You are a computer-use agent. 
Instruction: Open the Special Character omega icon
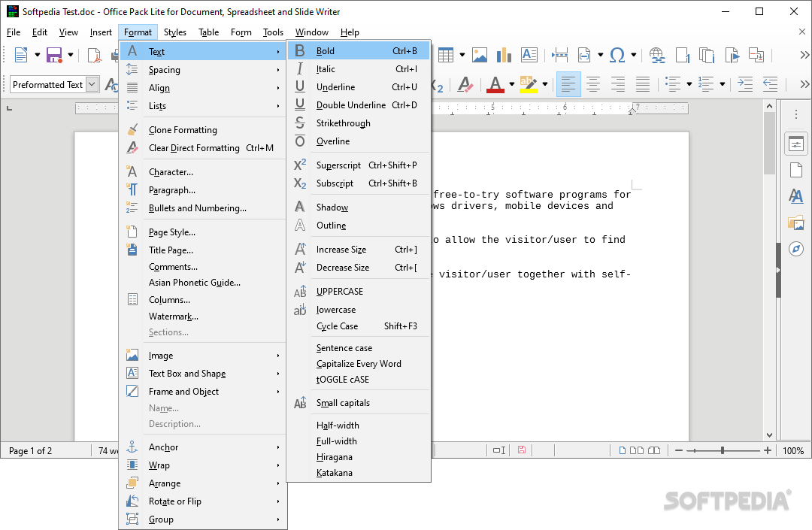pos(617,55)
